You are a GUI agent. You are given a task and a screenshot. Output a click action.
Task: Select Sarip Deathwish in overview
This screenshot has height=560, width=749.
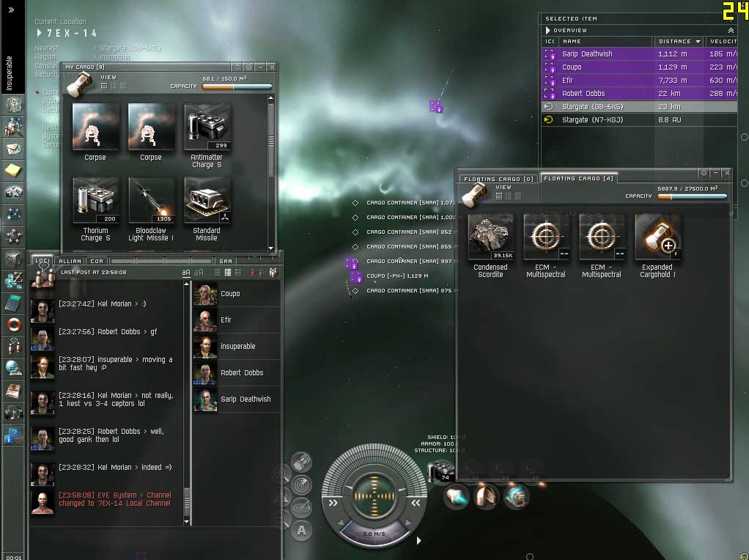[x=639, y=54]
